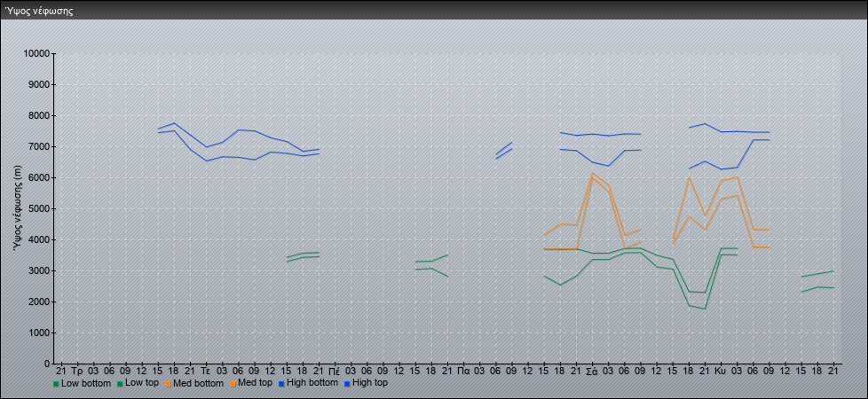Toggle the 'High bottom' series legend label

312,383
